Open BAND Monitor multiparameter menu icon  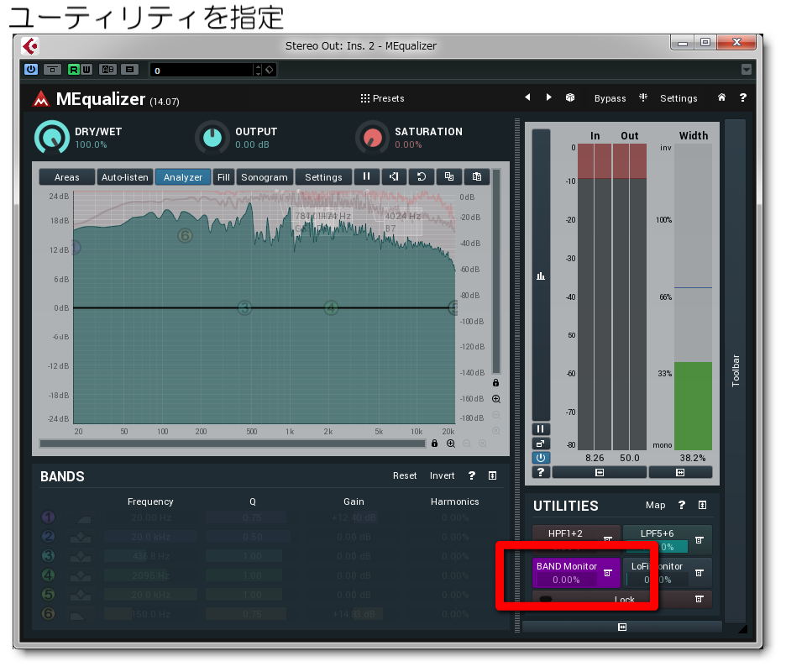tap(607, 573)
